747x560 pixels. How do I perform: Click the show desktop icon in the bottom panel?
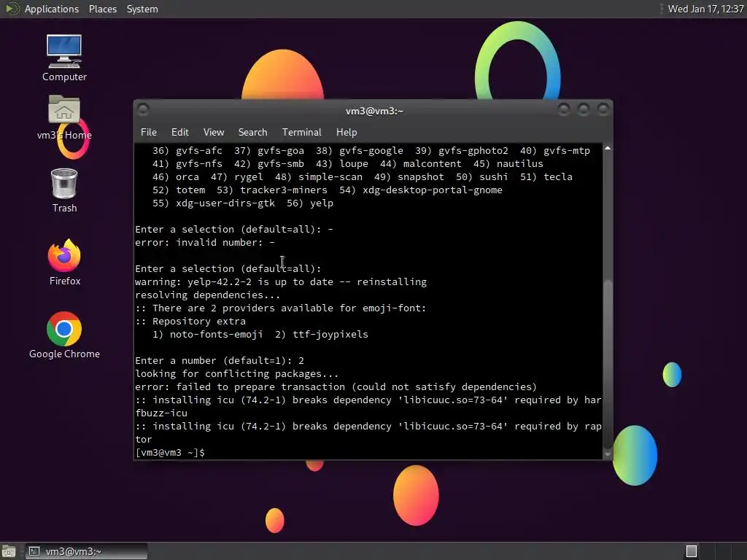pyautogui.click(x=8, y=551)
